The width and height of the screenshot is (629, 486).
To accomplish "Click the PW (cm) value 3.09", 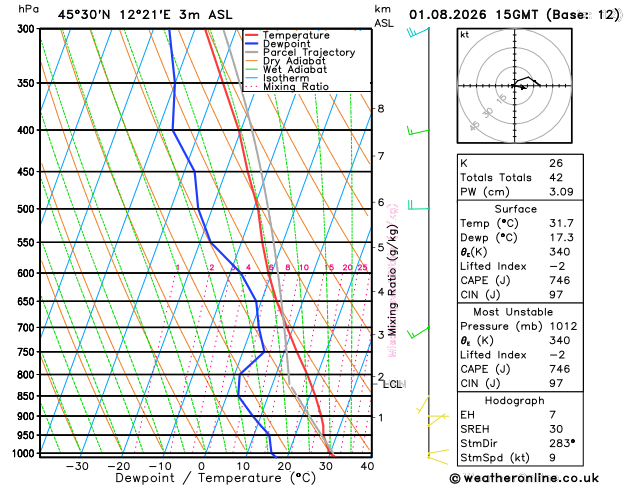I will click(x=561, y=192).
